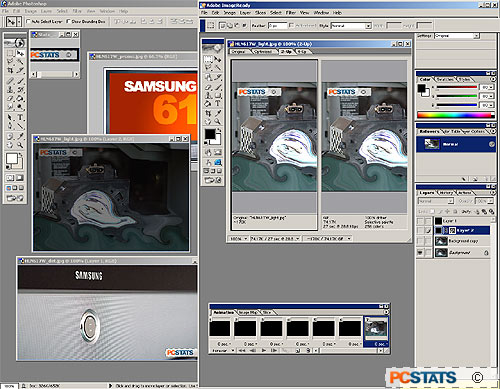Select the Type tool in ImageReady's toolbox
This screenshot has width=500, height=389.
(x=218, y=104)
